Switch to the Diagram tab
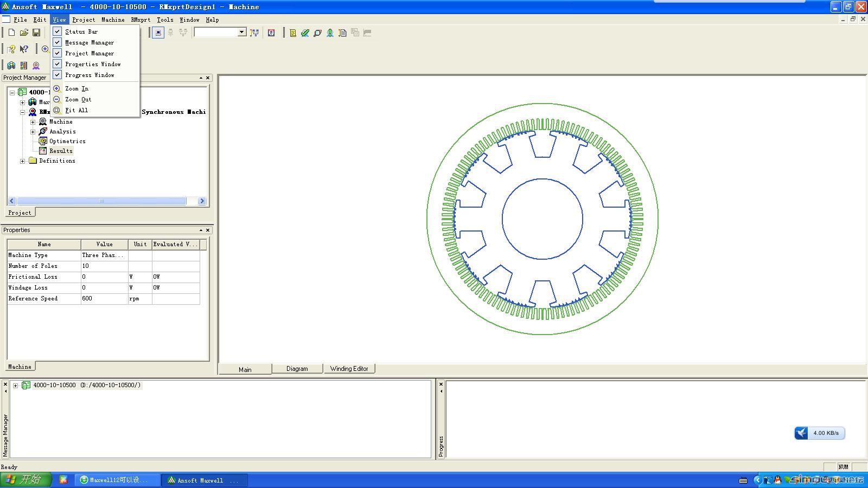Screen dimensions: 868x488 click(x=297, y=369)
